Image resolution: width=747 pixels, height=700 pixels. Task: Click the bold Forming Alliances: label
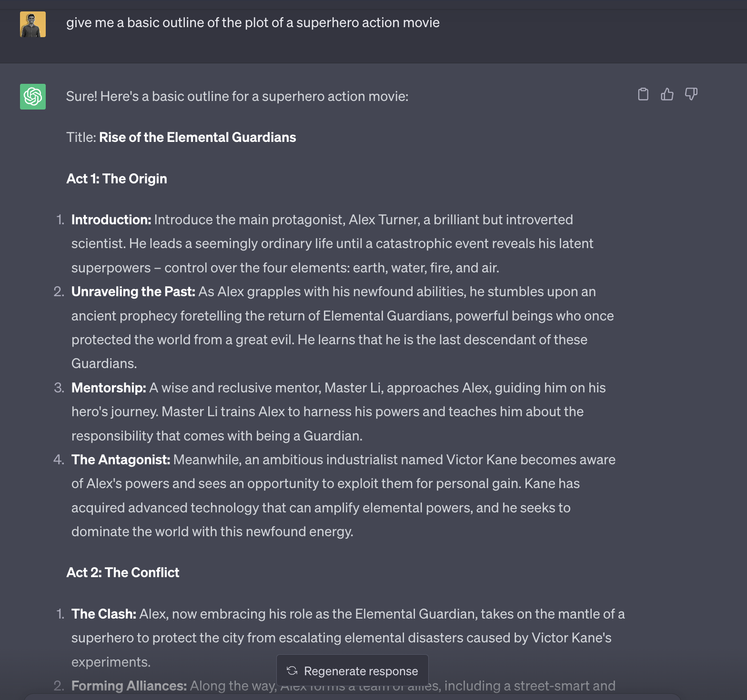(x=129, y=686)
